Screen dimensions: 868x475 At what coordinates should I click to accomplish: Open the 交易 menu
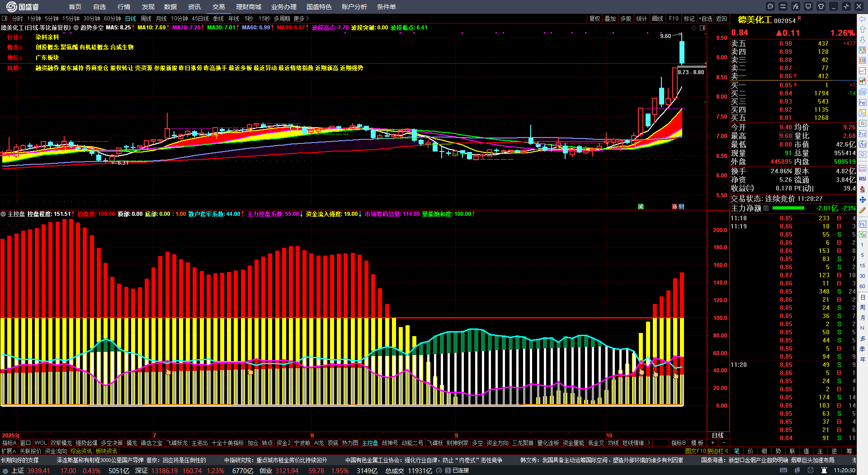[219, 7]
